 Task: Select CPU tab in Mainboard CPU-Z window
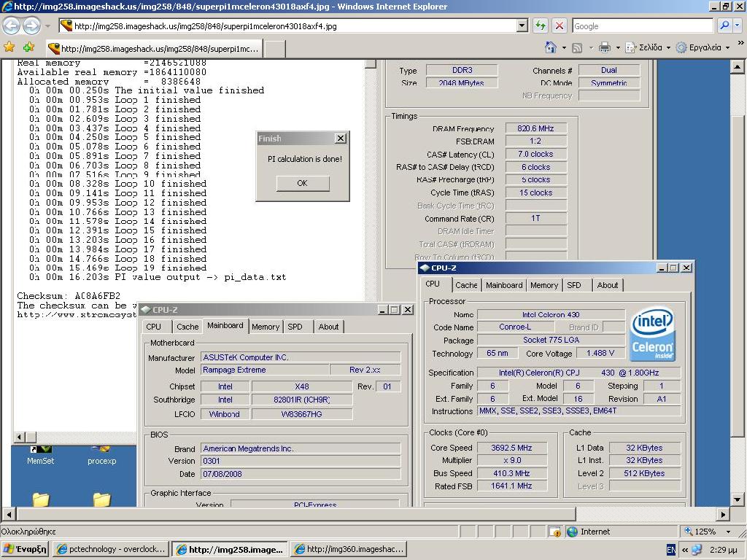[x=153, y=327]
